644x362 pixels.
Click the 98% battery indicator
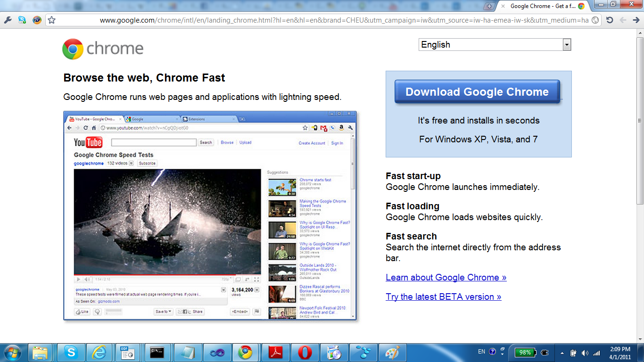pyautogui.click(x=526, y=352)
